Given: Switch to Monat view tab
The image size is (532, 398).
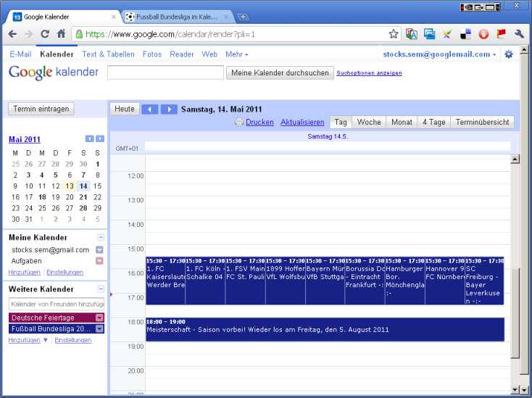Looking at the screenshot, I should coord(402,123).
